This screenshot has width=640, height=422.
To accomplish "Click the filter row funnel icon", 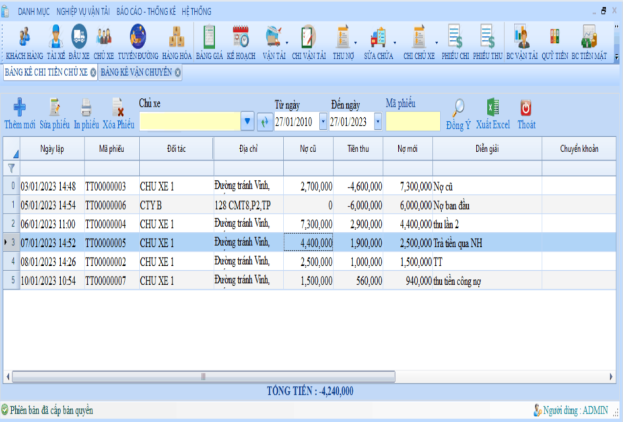I will tap(11, 168).
